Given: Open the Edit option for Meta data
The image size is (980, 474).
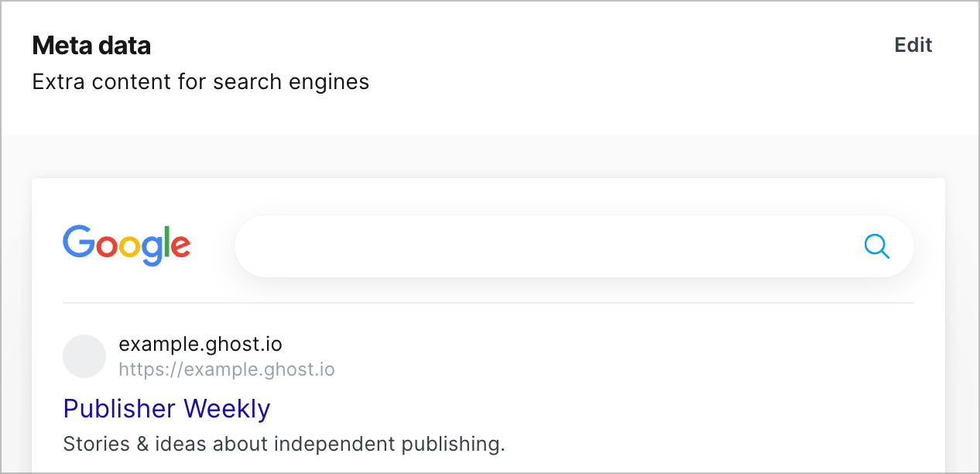Looking at the screenshot, I should (x=913, y=45).
